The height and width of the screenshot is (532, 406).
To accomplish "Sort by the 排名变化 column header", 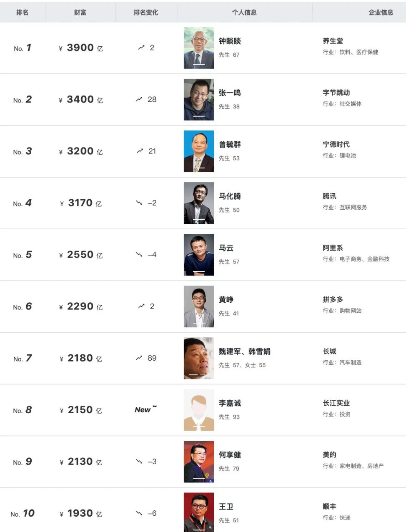I will pos(146,13).
